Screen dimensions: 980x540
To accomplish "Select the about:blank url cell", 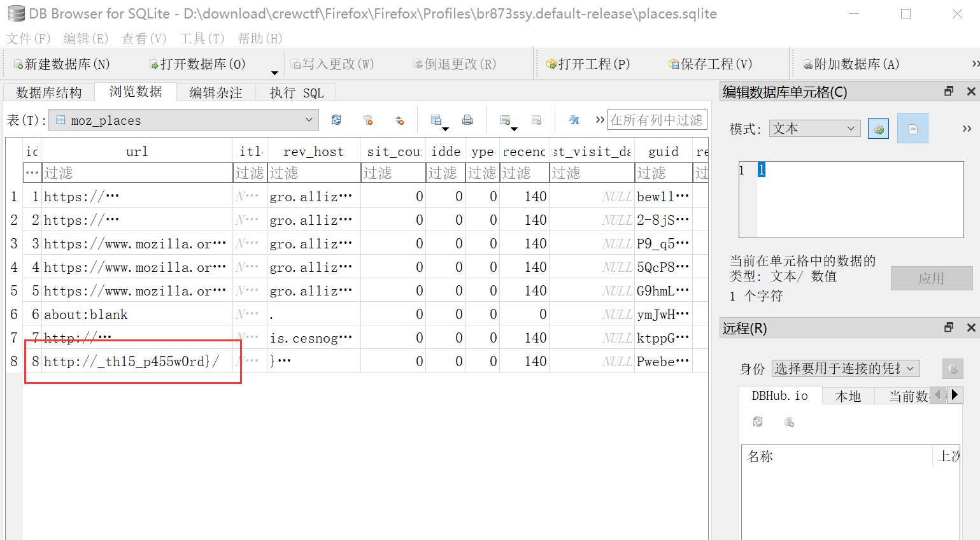I will click(137, 314).
